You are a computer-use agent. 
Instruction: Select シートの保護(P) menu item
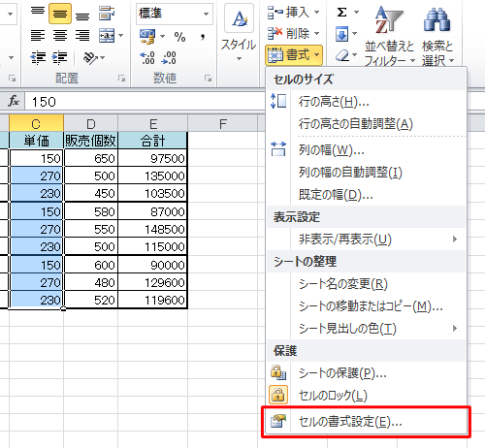click(367, 373)
